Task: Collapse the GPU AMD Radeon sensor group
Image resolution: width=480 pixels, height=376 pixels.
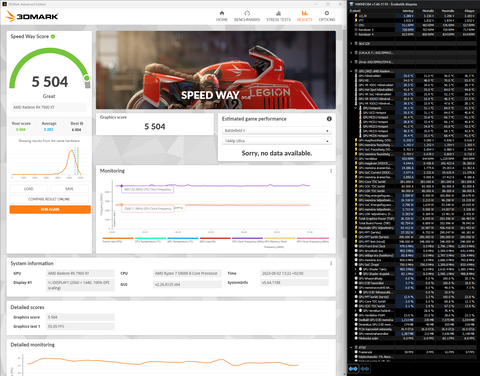Action: [x=351, y=71]
